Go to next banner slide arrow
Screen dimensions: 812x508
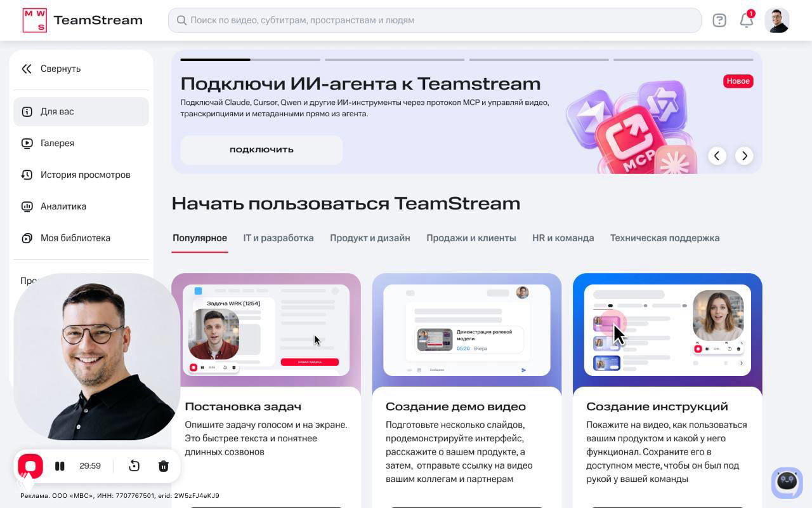(744, 156)
